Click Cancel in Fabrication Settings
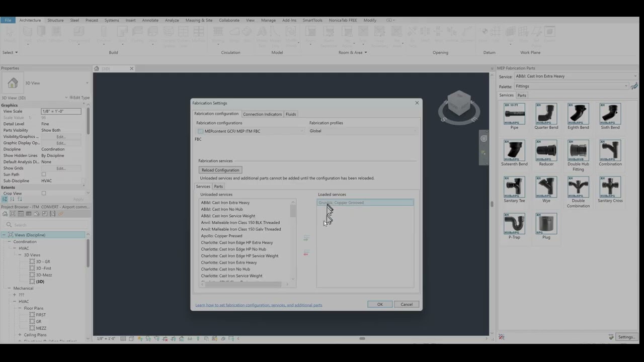Screen dimensions: 644x362 (407, 304)
